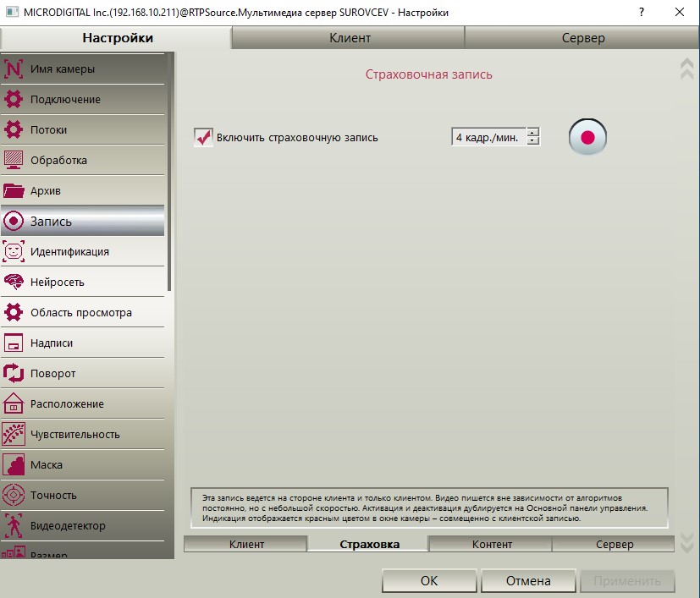This screenshot has width=700, height=598.
Task: Switch to the top Клиент tab
Action: [x=350, y=38]
